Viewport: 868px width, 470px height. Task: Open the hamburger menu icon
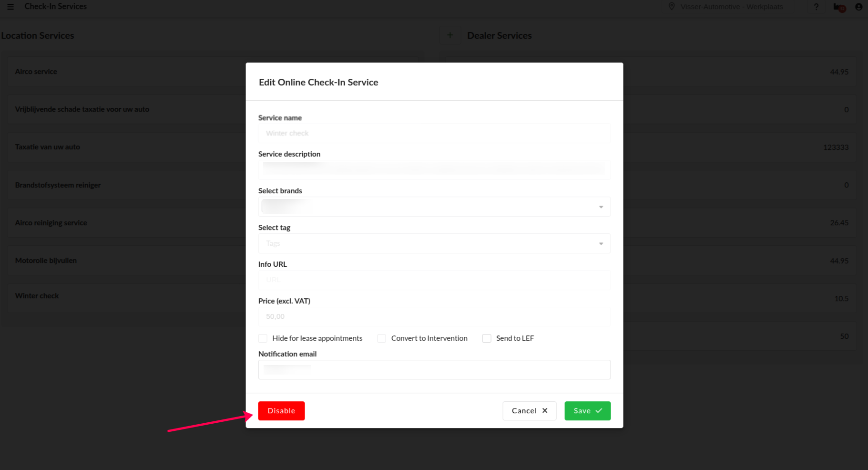[x=10, y=7]
